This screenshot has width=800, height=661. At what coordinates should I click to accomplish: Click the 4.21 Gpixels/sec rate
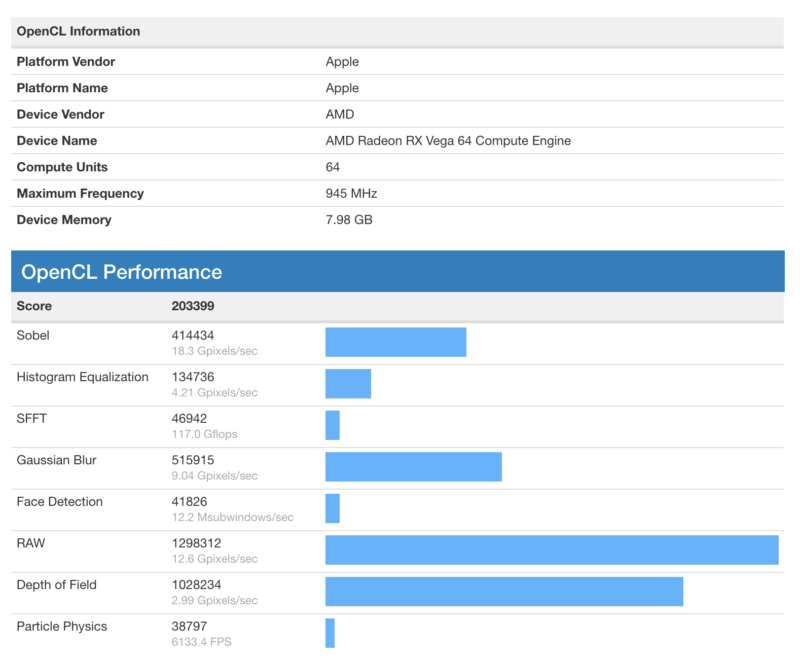coord(214,393)
